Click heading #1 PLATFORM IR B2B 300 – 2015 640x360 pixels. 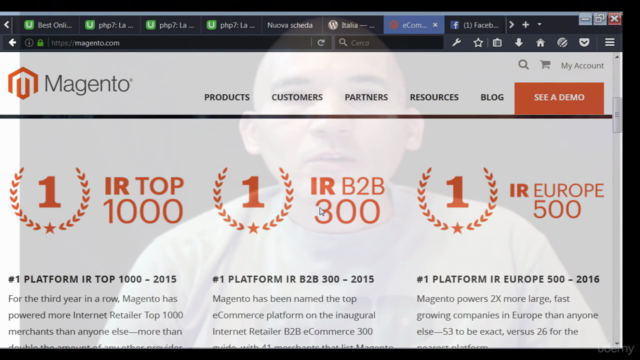tap(293, 279)
